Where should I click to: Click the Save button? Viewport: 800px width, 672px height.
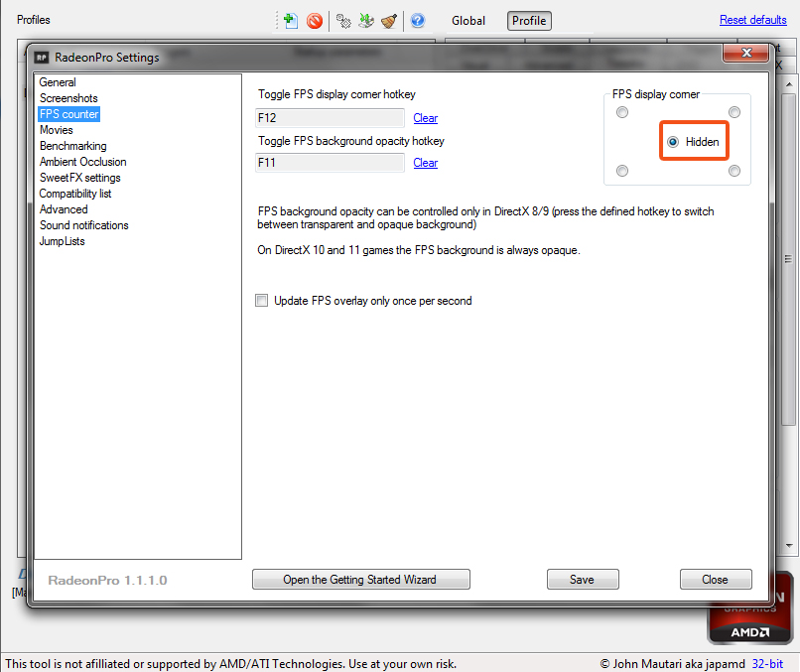click(x=583, y=579)
